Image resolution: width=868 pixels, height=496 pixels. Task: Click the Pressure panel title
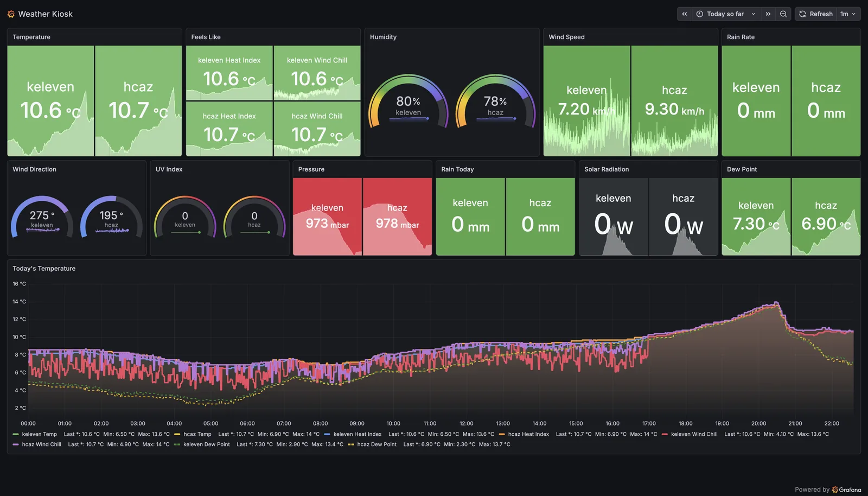pos(311,169)
